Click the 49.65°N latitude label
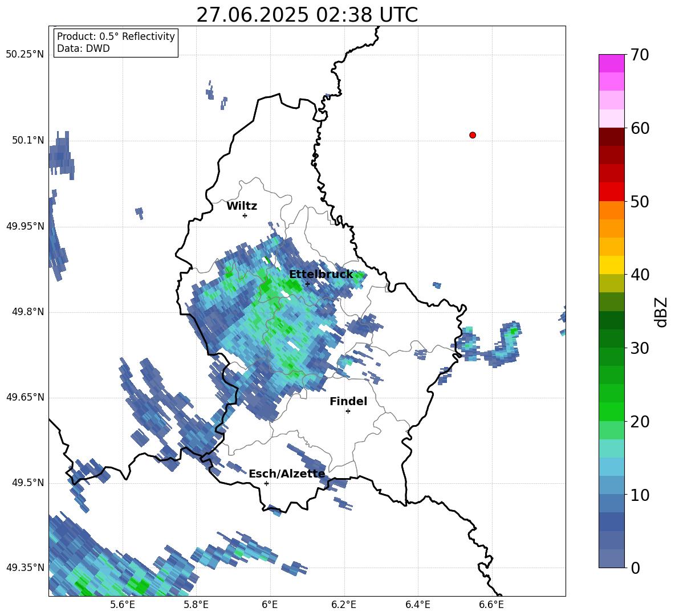This screenshot has height=616, width=675. pos(25,397)
